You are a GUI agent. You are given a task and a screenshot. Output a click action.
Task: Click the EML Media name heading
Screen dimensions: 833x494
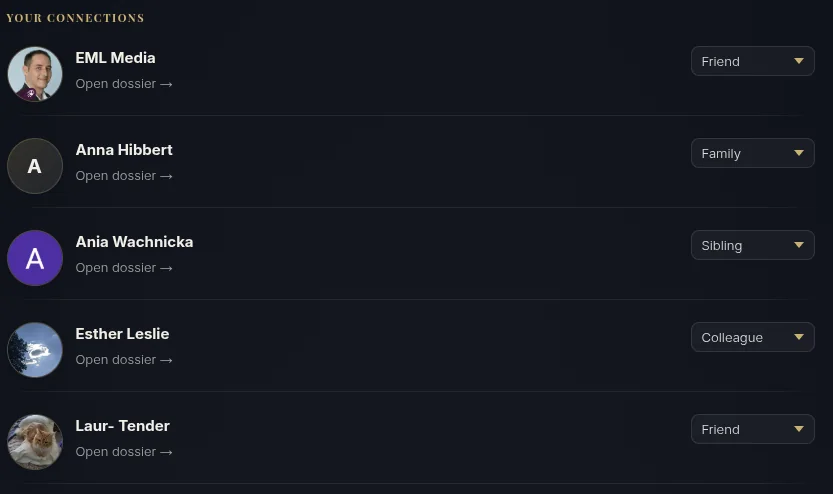(x=115, y=58)
